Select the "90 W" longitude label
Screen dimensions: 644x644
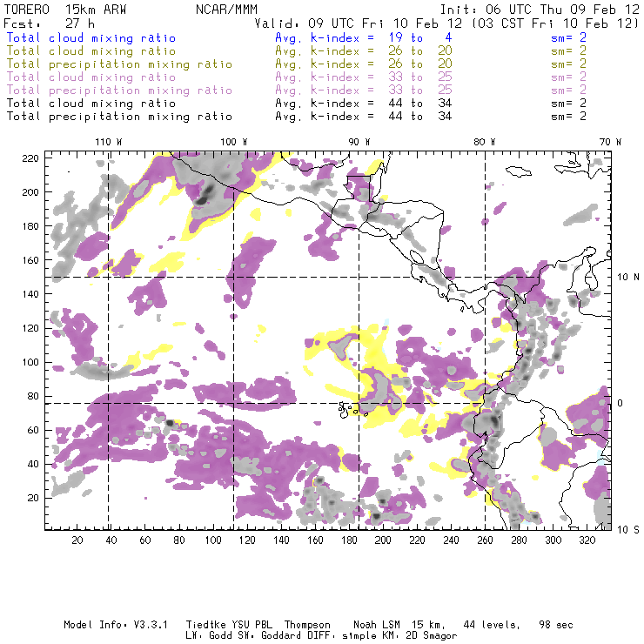359,142
